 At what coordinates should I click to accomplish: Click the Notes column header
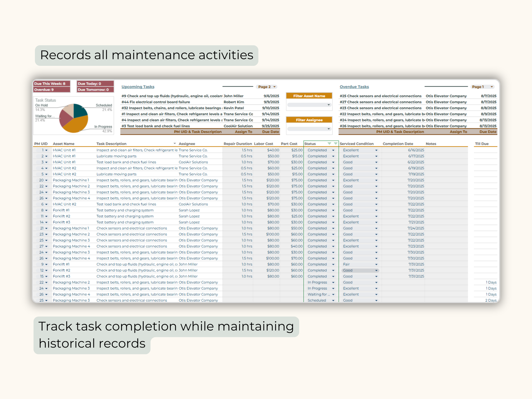431,144
